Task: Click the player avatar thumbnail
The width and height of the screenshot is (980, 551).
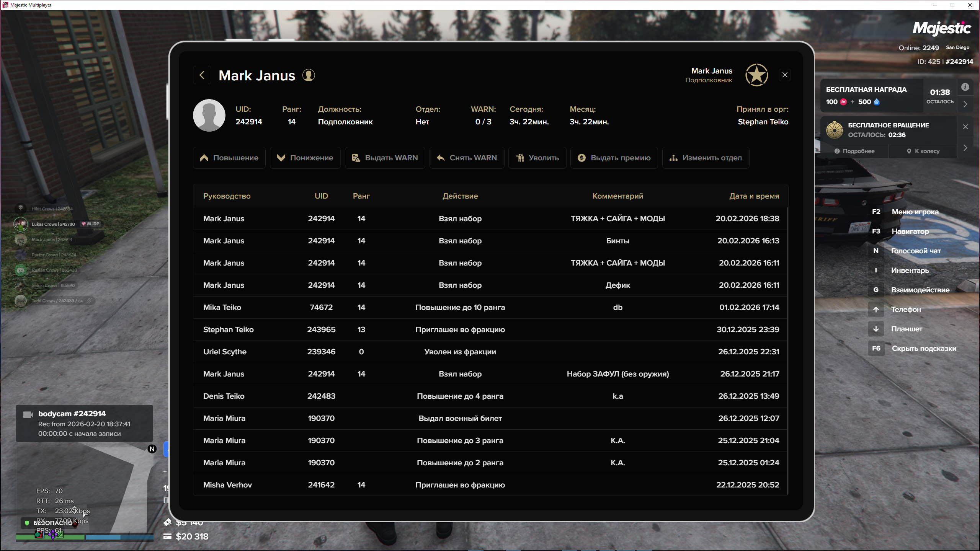Action: click(209, 115)
